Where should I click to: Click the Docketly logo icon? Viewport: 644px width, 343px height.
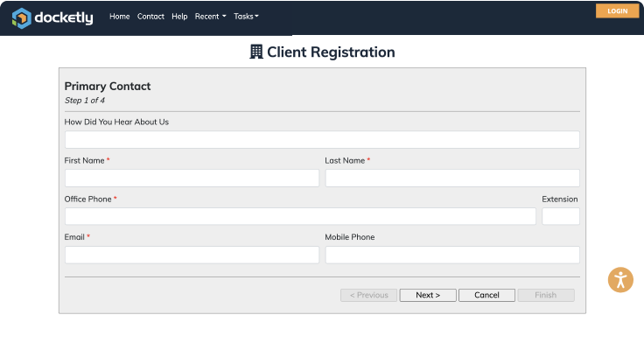coord(21,18)
